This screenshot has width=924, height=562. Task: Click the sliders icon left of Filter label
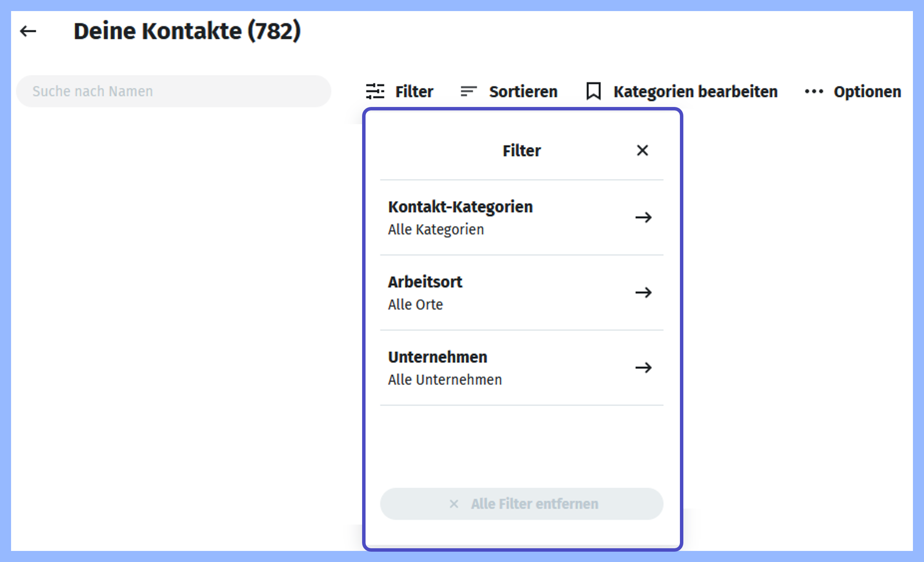tap(376, 91)
